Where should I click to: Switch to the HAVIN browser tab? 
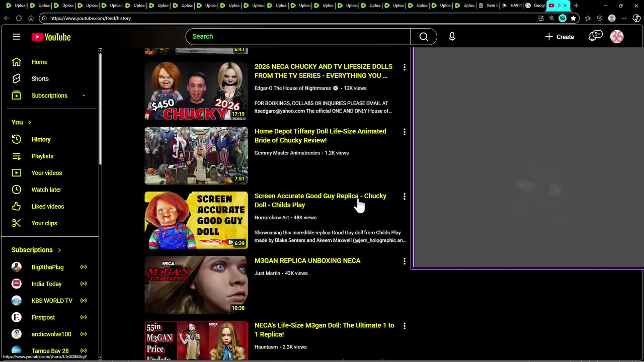coord(512,6)
